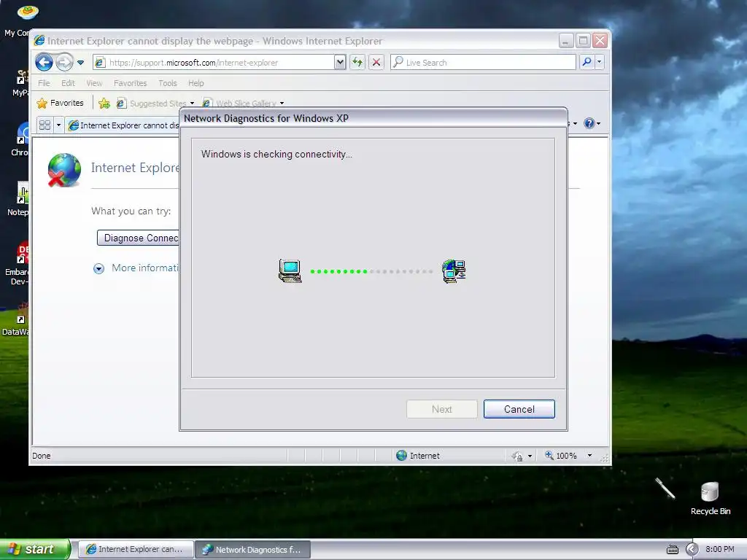
Task: Open the Favorites menu
Action: pos(130,83)
